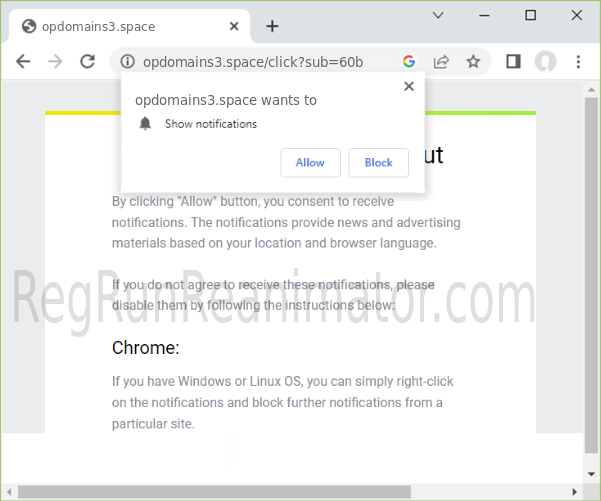Share this page using share icon
This screenshot has width=601, height=501.
point(441,62)
